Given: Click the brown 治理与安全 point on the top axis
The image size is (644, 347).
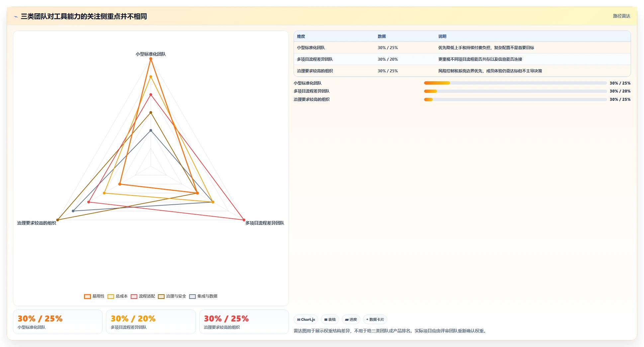Looking at the screenshot, I should [x=151, y=112].
